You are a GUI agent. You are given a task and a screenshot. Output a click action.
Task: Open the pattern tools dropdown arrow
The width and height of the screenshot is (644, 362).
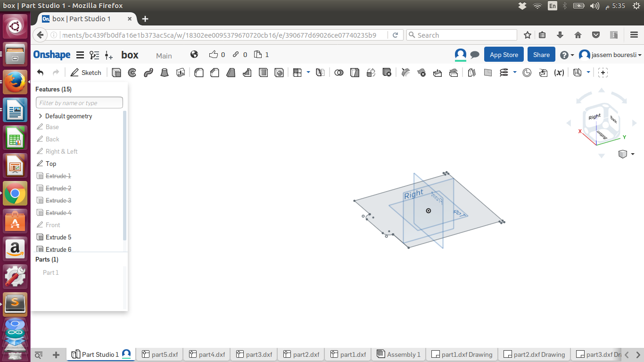point(308,72)
